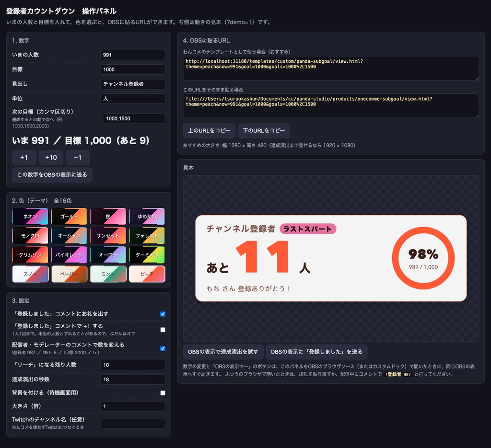The width and height of the screenshot is (491, 448).
Task: Copy lower URL with 下のURLをコピー
Action: coord(264,131)
